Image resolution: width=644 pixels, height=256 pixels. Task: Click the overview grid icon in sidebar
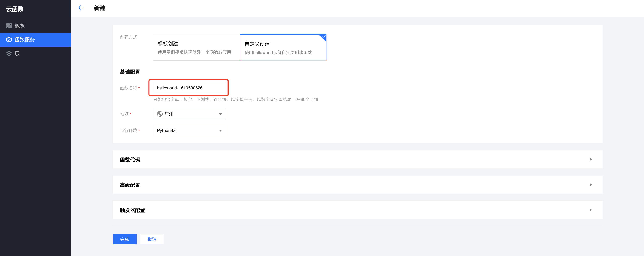tap(9, 26)
